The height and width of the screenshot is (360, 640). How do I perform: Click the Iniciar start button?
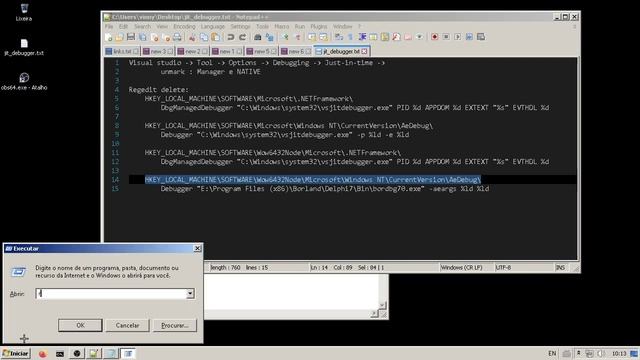(16, 353)
